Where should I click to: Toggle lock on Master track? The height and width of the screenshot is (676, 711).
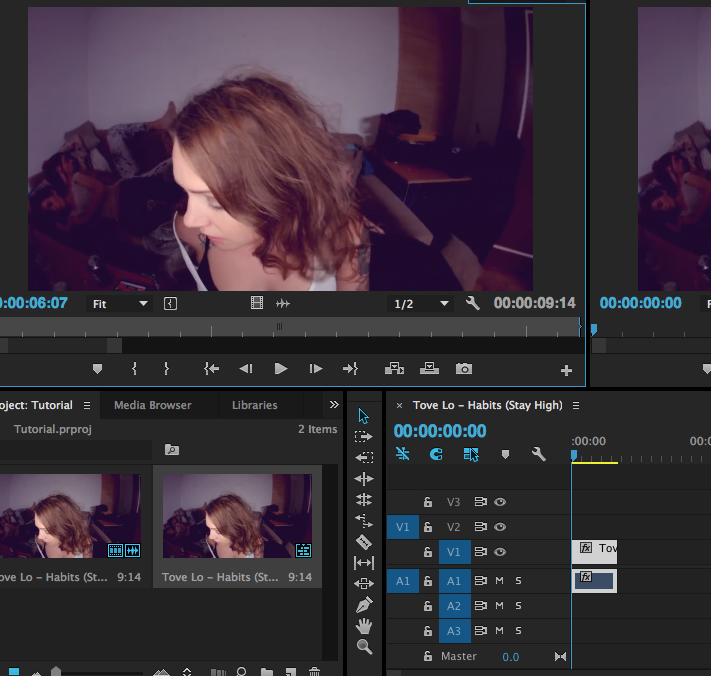coord(428,656)
